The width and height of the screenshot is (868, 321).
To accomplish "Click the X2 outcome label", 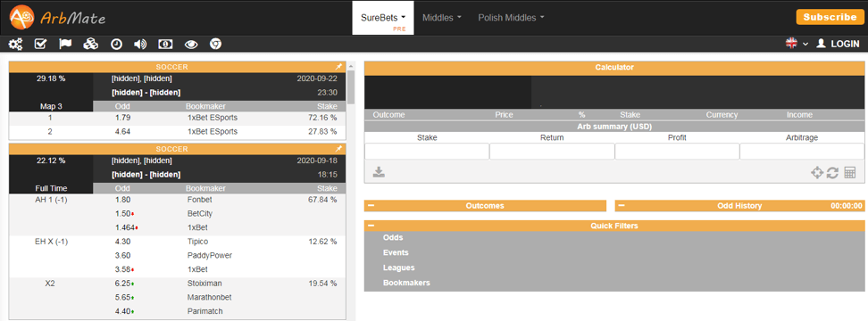I will (x=51, y=284).
